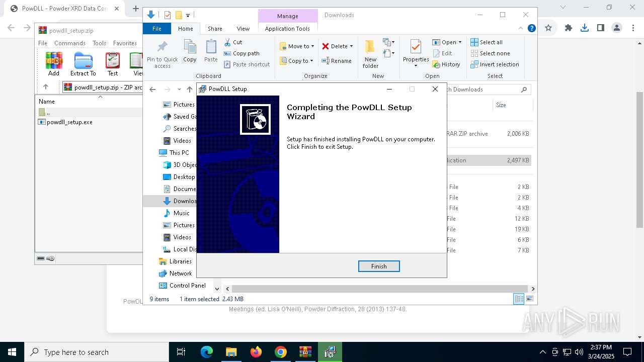The image size is (644, 362).
Task: Click the Search Downloads box
Action: point(489,89)
